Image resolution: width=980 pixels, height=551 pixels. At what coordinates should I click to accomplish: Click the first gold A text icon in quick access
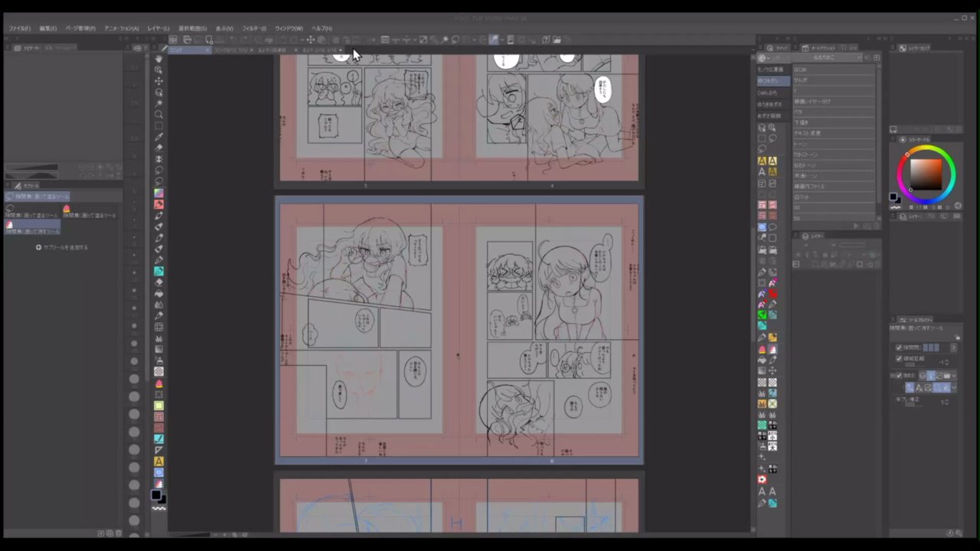coord(762,161)
